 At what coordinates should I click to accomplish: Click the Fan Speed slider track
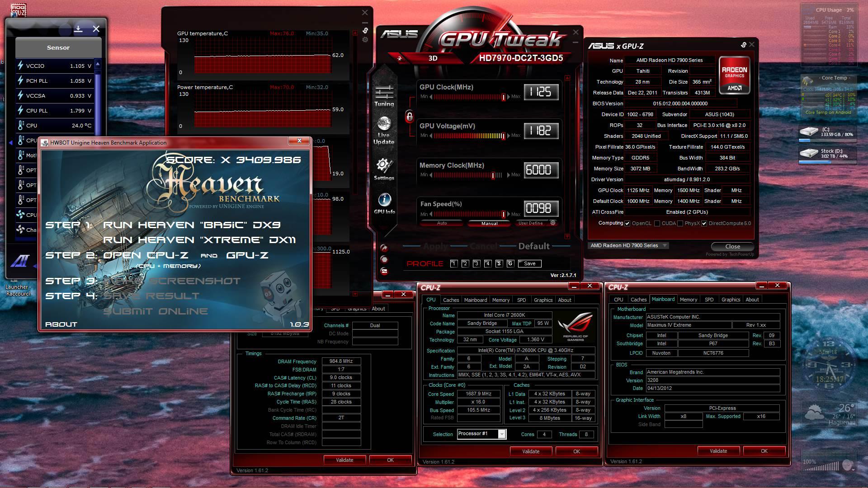coord(469,215)
